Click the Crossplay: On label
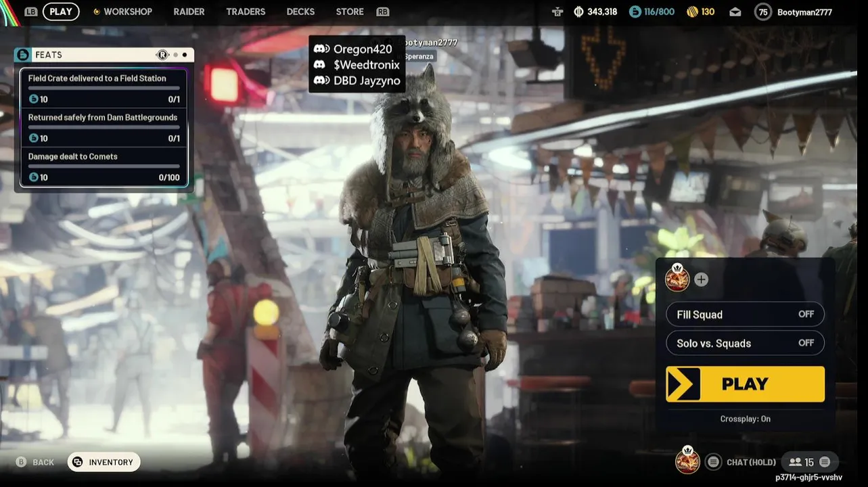 pos(745,419)
